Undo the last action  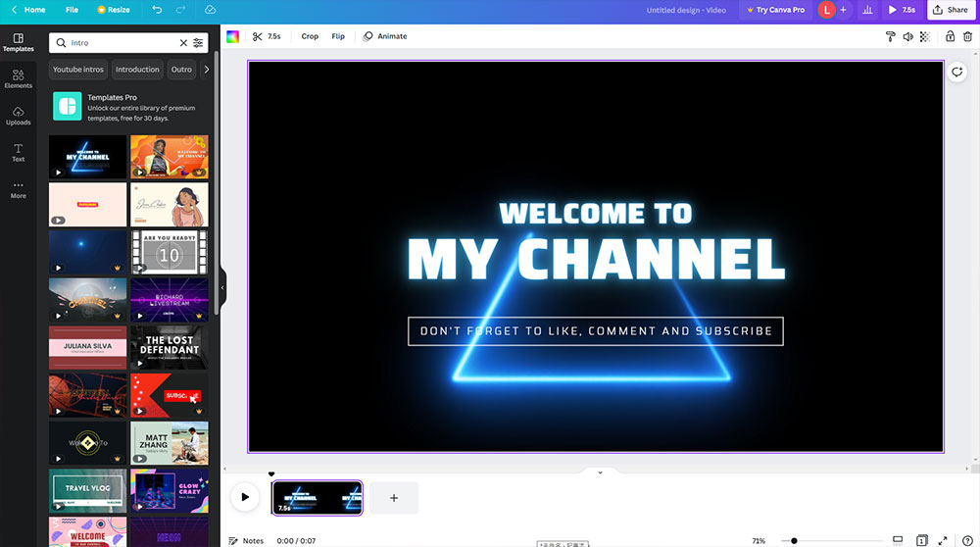tap(157, 10)
